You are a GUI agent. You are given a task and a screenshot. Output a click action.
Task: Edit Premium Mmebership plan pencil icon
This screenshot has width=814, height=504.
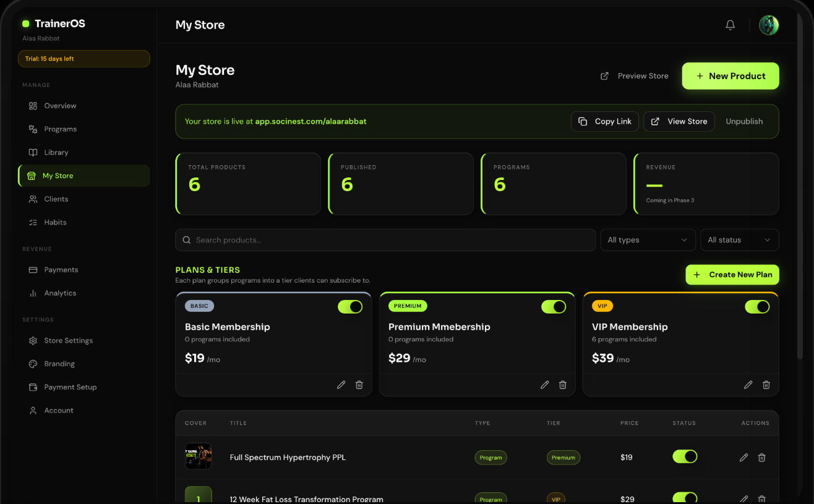(544, 385)
